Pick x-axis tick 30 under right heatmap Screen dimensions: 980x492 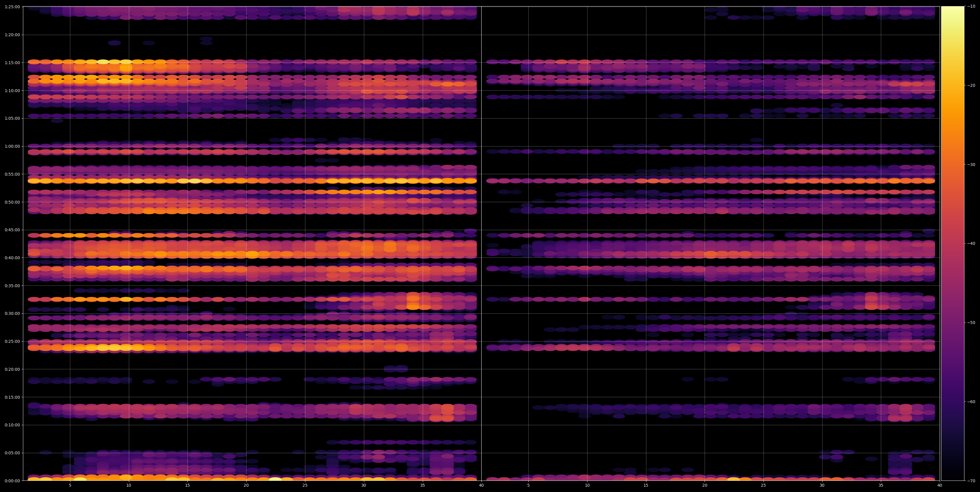822,486
